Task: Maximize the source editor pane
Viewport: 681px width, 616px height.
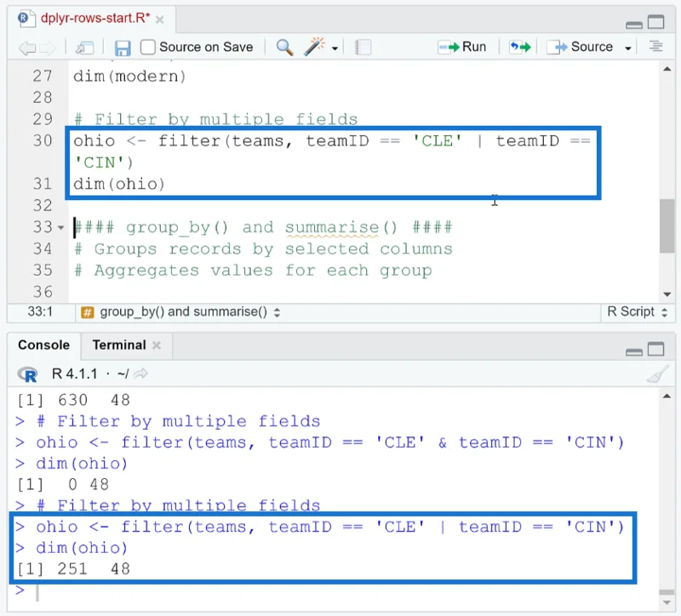Action: pos(655,22)
